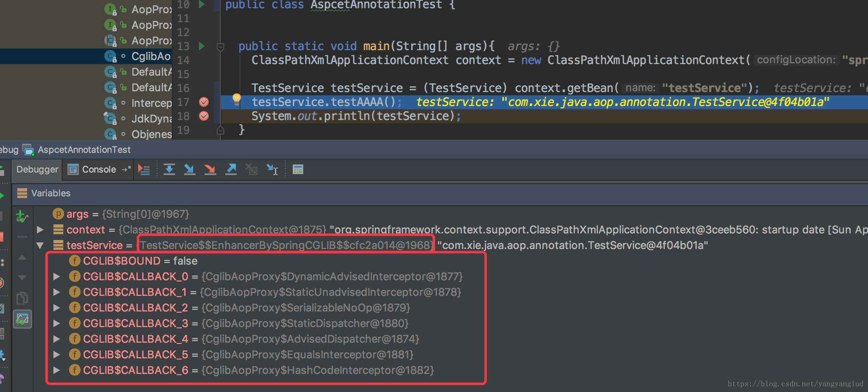Select the AspcetAnnotationTest debug session tab
The width and height of the screenshot is (868, 392).
tap(84, 150)
